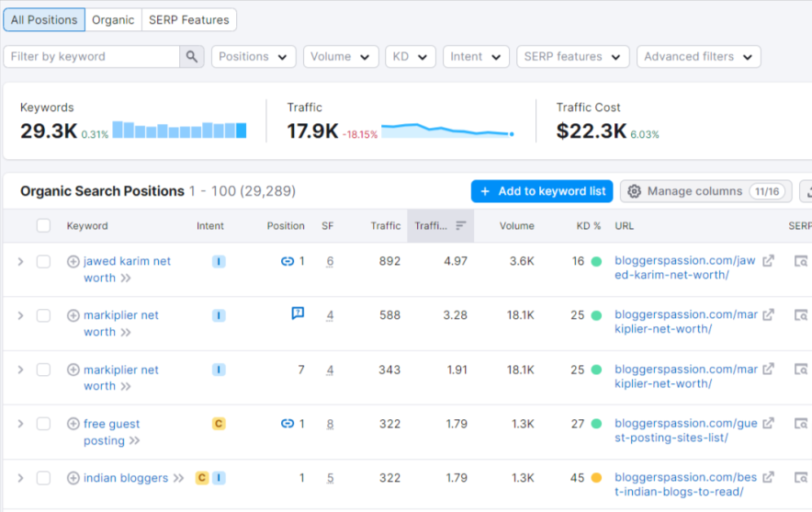Open external link icon for best-indian-blogs URL
The image size is (812, 512).
[769, 478]
